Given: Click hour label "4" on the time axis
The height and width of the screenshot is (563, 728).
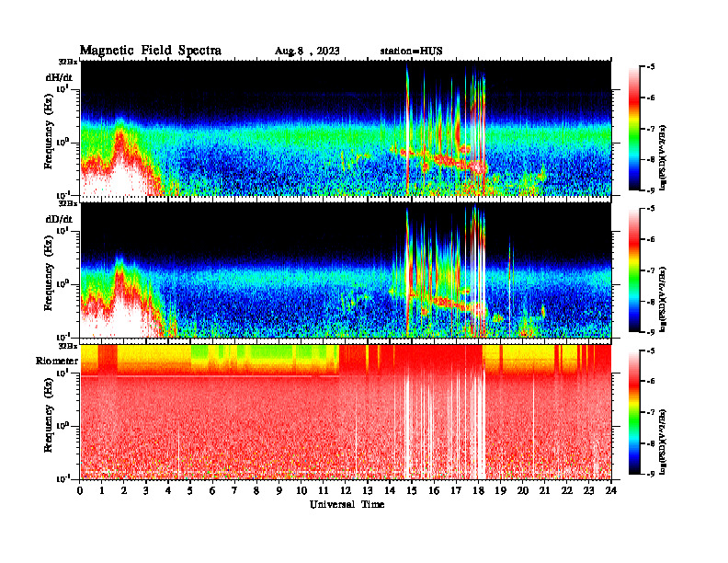Looking at the screenshot, I should tap(168, 490).
